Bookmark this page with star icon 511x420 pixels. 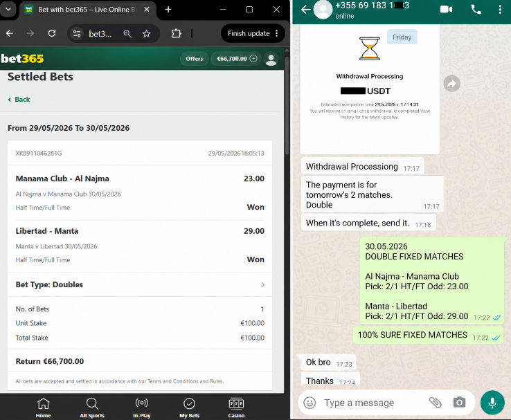[x=147, y=33]
